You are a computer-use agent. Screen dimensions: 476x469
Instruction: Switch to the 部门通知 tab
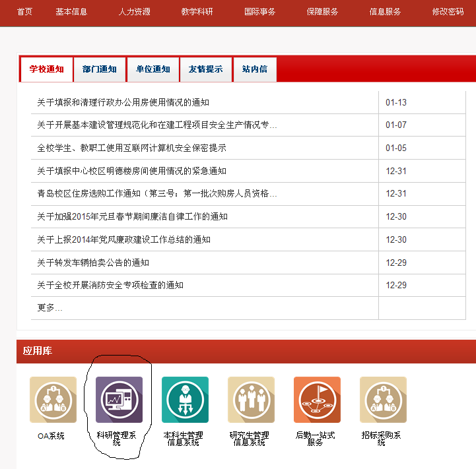coord(100,69)
